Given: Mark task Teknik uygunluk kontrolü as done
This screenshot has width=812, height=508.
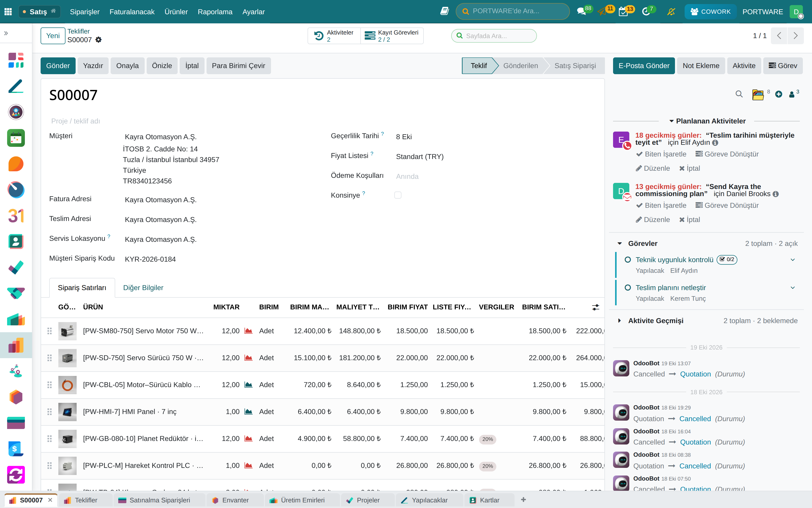Looking at the screenshot, I should click(x=628, y=260).
